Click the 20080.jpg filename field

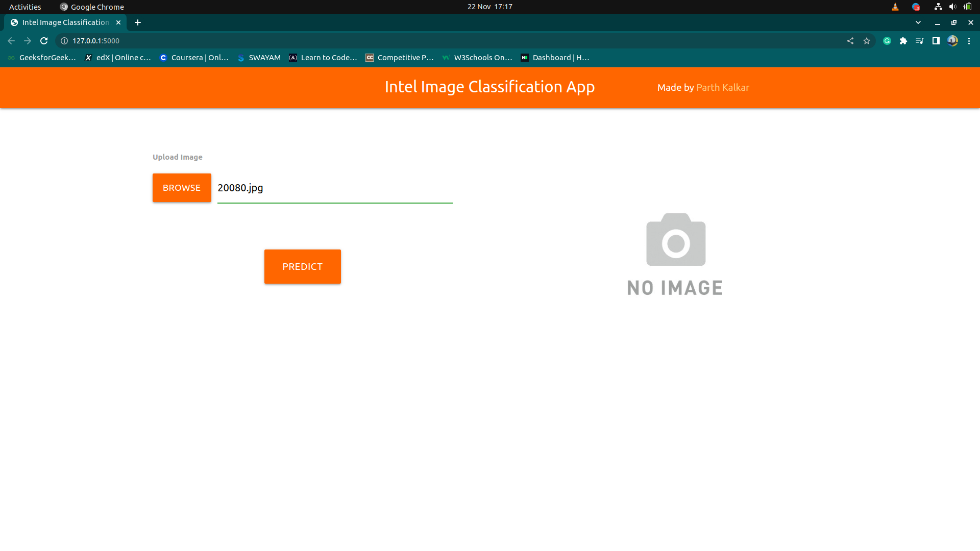coord(334,188)
